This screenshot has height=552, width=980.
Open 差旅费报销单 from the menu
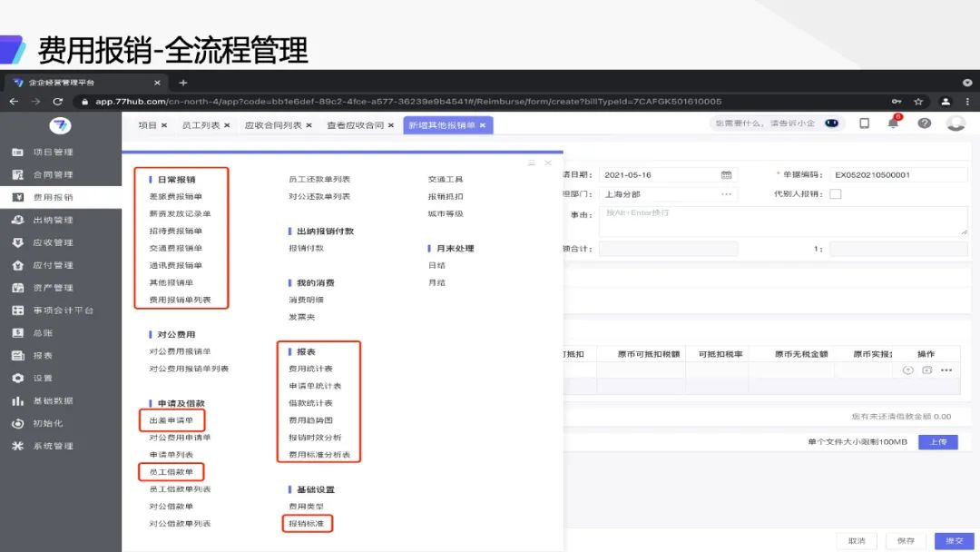click(x=175, y=196)
